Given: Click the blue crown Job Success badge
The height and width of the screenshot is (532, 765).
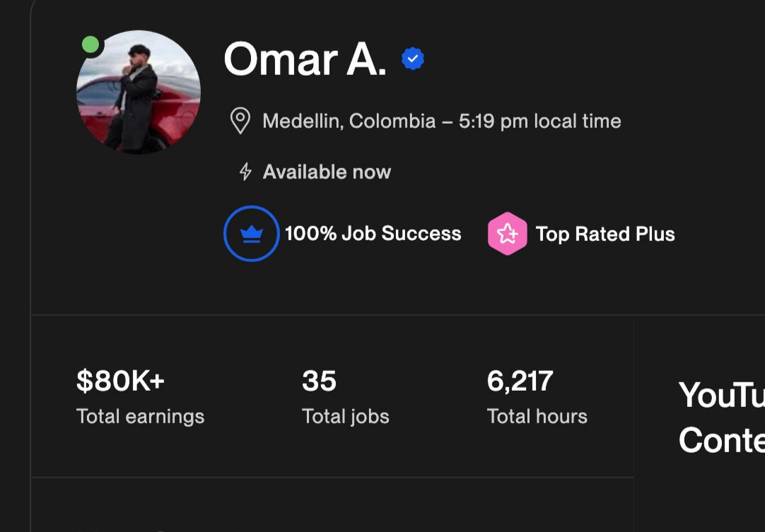Looking at the screenshot, I should click(252, 234).
